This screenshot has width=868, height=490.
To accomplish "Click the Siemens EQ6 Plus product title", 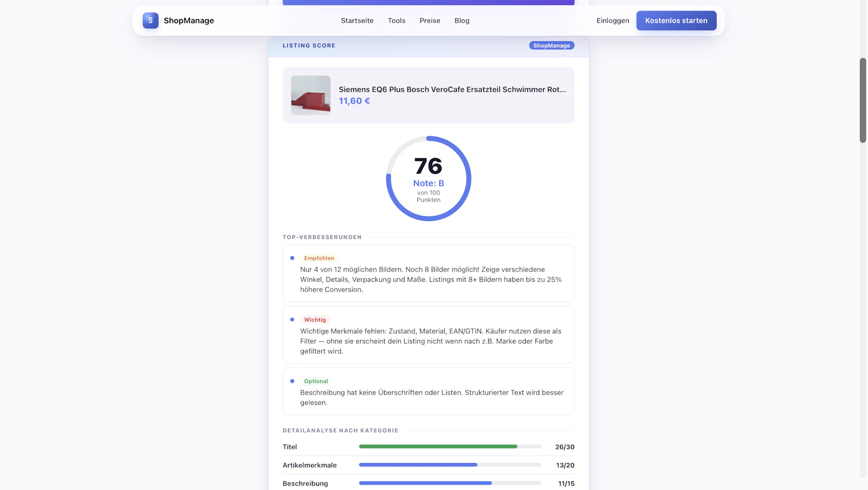I will click(x=452, y=89).
